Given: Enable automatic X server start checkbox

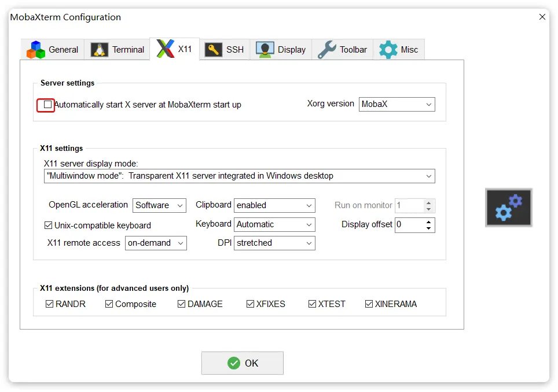Looking at the screenshot, I should point(47,105).
